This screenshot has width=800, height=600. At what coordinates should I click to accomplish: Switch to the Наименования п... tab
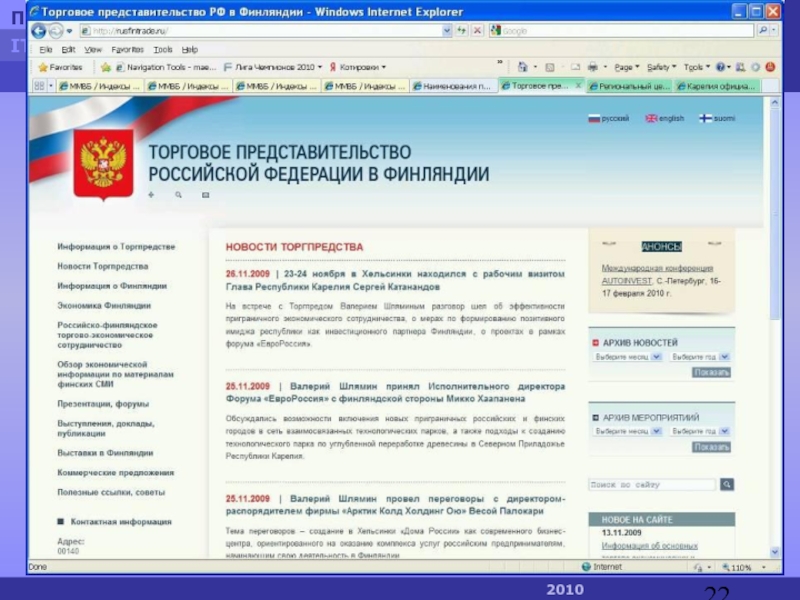pyautogui.click(x=453, y=86)
